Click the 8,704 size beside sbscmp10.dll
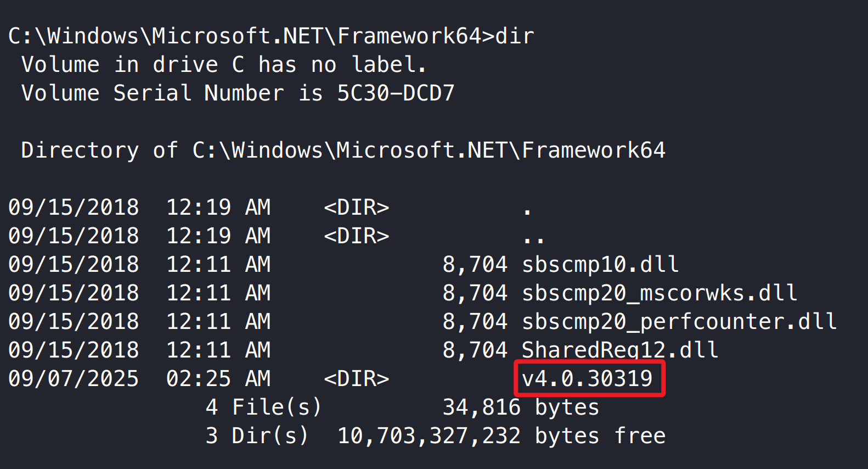This screenshot has height=469, width=868. (475, 265)
